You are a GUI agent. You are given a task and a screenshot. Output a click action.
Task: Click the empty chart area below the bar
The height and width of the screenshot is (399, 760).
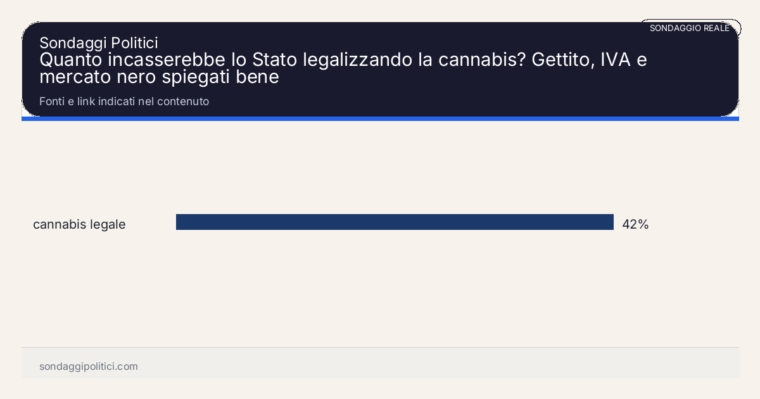click(380, 291)
